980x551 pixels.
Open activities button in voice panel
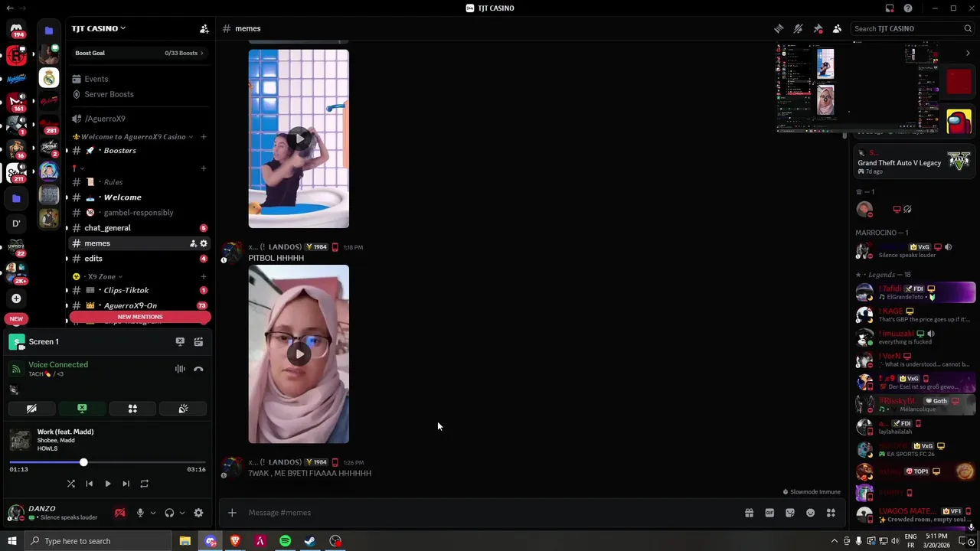coord(132,409)
